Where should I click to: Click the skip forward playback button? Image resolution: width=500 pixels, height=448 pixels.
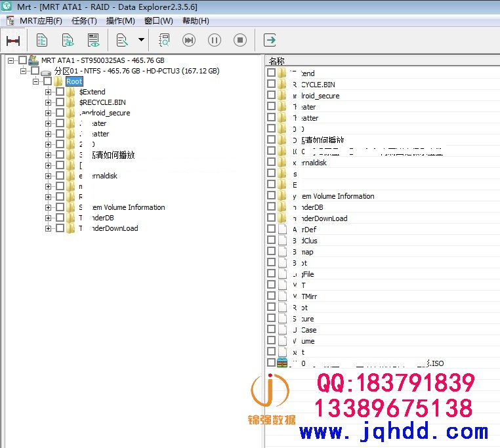click(189, 40)
